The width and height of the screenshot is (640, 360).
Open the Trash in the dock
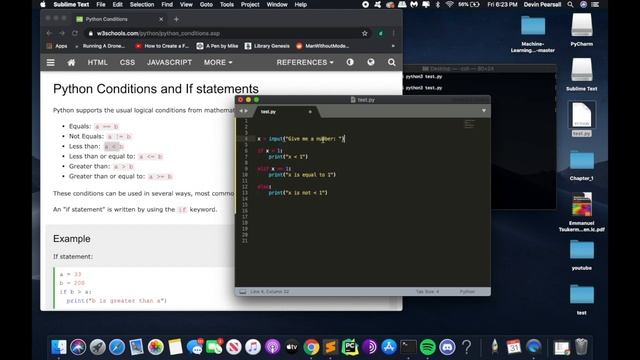(581, 347)
